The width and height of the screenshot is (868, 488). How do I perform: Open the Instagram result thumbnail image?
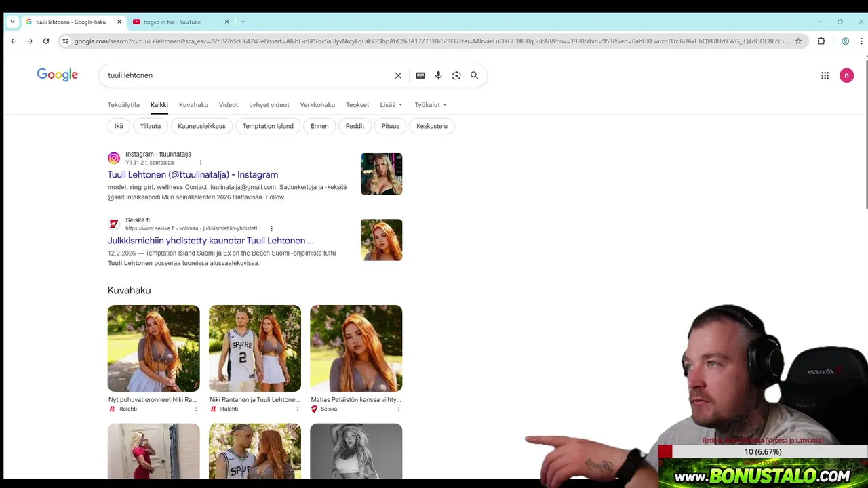[x=381, y=174]
